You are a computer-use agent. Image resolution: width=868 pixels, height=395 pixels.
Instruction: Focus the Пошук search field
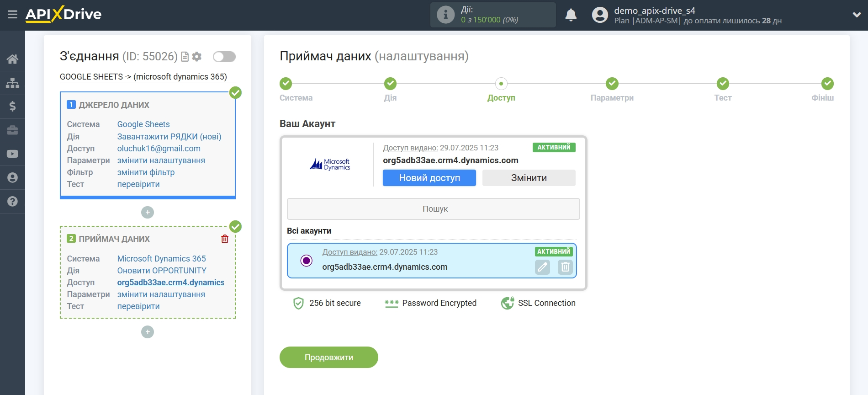click(x=434, y=209)
